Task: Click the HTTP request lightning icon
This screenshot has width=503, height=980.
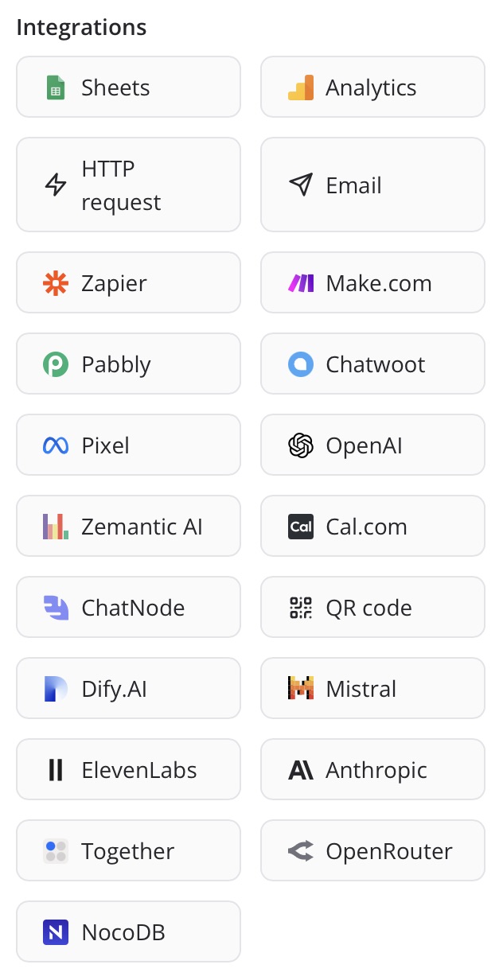Action: (x=56, y=185)
